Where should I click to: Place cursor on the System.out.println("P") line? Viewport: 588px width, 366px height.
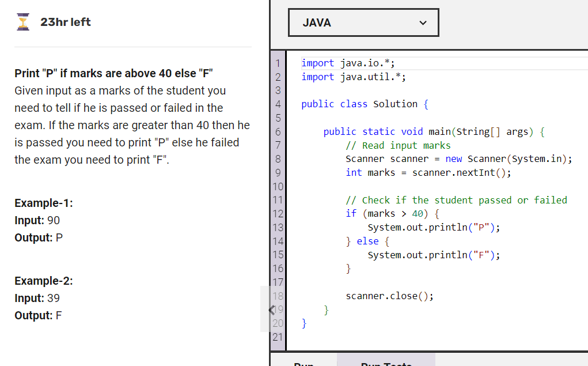pyautogui.click(x=435, y=227)
